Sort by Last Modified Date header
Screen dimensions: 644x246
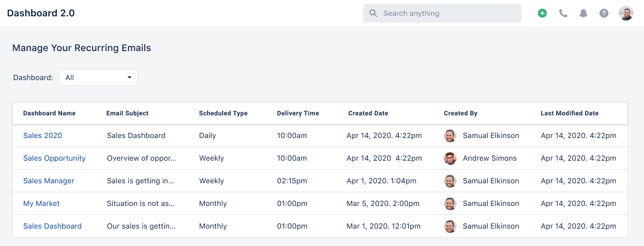point(570,113)
